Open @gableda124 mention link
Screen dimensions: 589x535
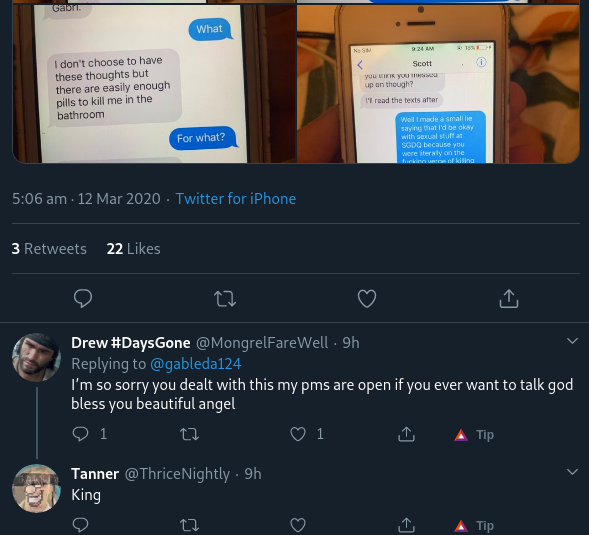point(195,364)
